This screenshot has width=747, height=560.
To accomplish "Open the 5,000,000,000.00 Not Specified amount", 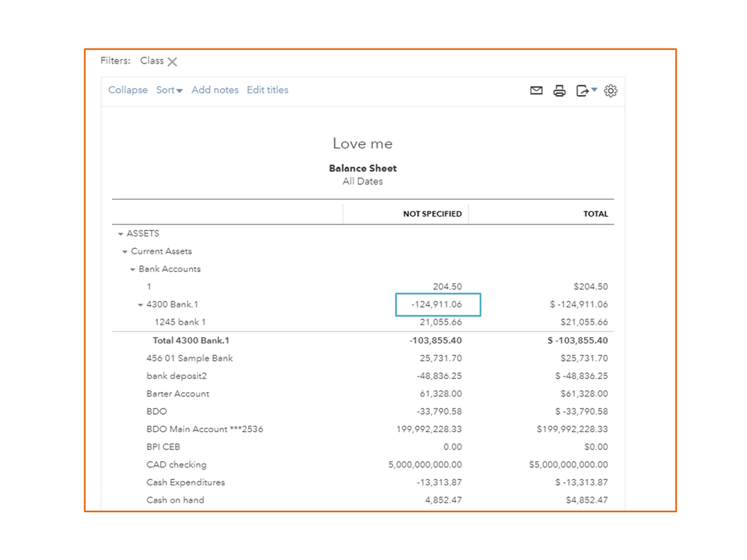I will point(425,465).
